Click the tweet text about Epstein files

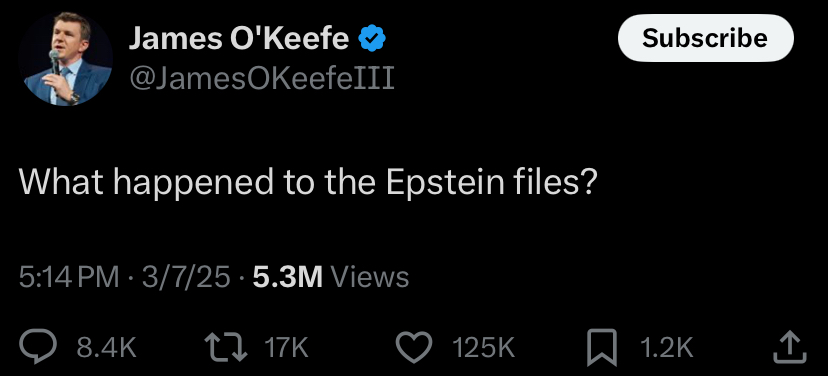point(308,182)
